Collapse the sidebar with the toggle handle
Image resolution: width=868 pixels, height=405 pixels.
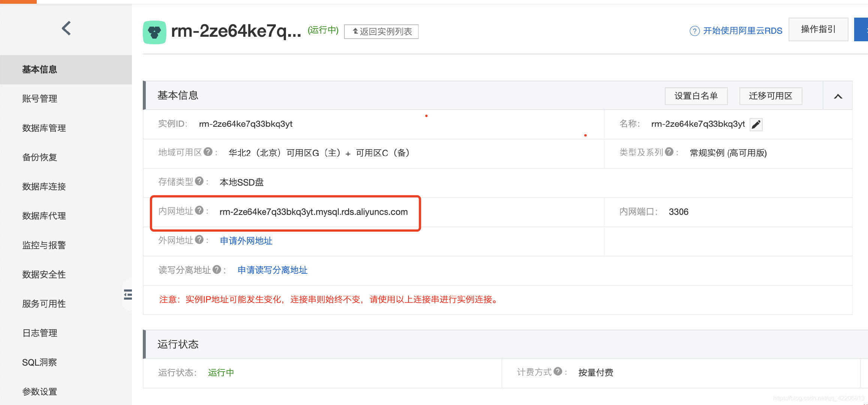click(x=128, y=294)
